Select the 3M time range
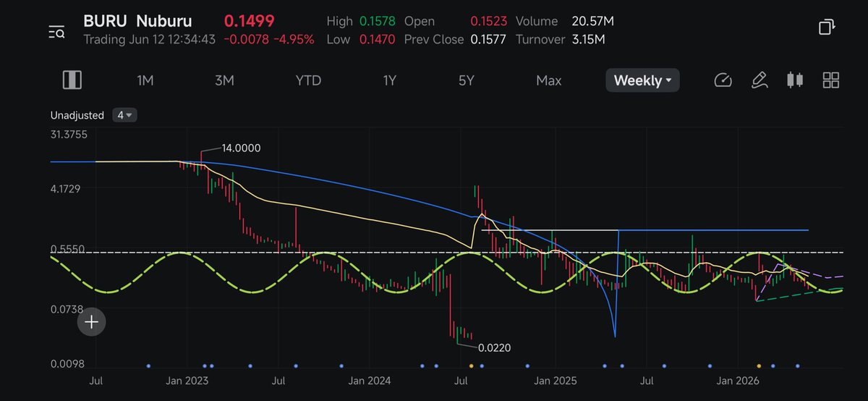Screen dimensions: 868x401 224,80
